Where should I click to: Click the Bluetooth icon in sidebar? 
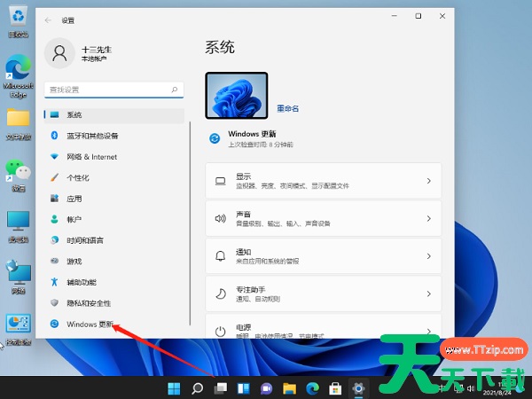coord(54,136)
